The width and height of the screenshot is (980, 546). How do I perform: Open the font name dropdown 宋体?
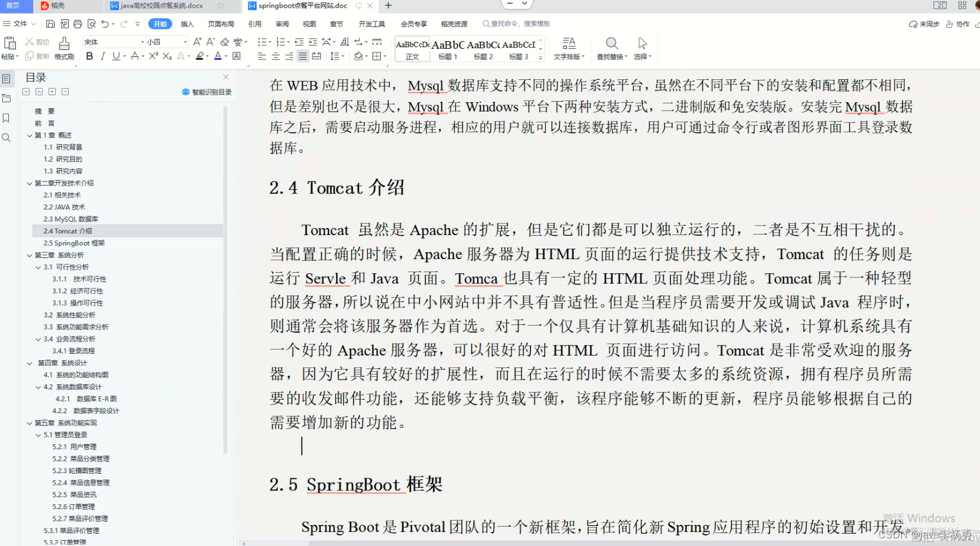tap(142, 42)
